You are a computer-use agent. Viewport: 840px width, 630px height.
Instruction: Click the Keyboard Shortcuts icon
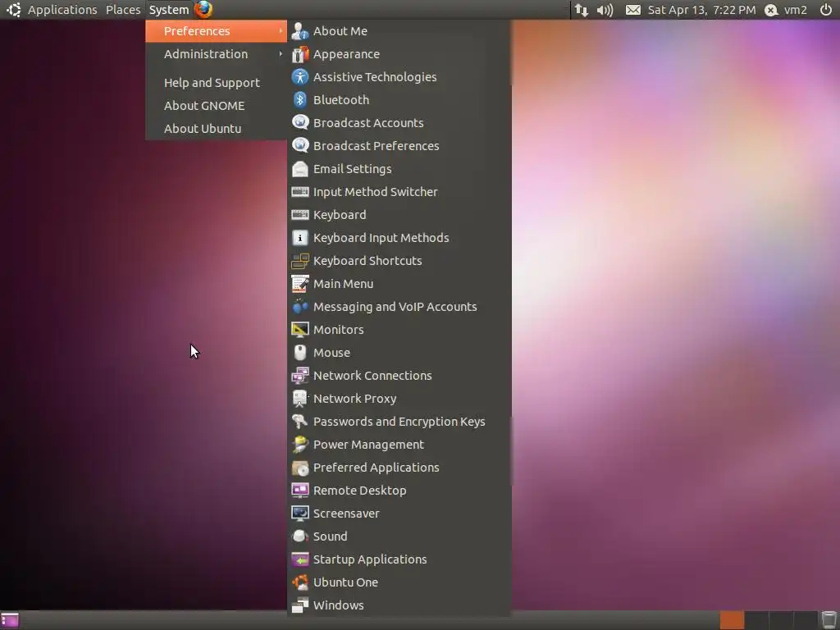pyautogui.click(x=300, y=261)
